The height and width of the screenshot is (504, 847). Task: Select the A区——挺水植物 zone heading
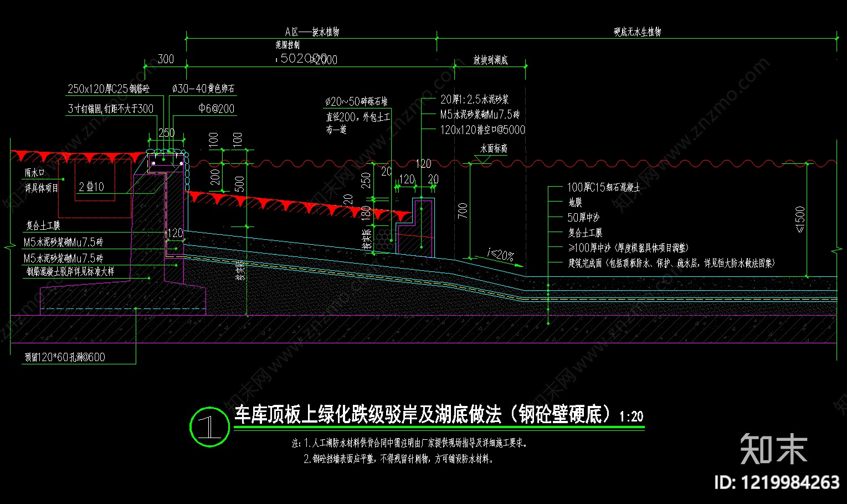point(312,32)
